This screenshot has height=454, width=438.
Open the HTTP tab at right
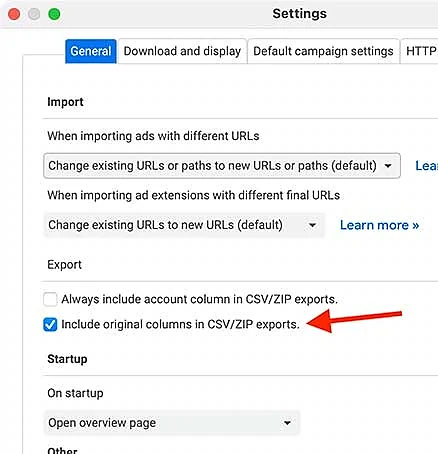420,51
